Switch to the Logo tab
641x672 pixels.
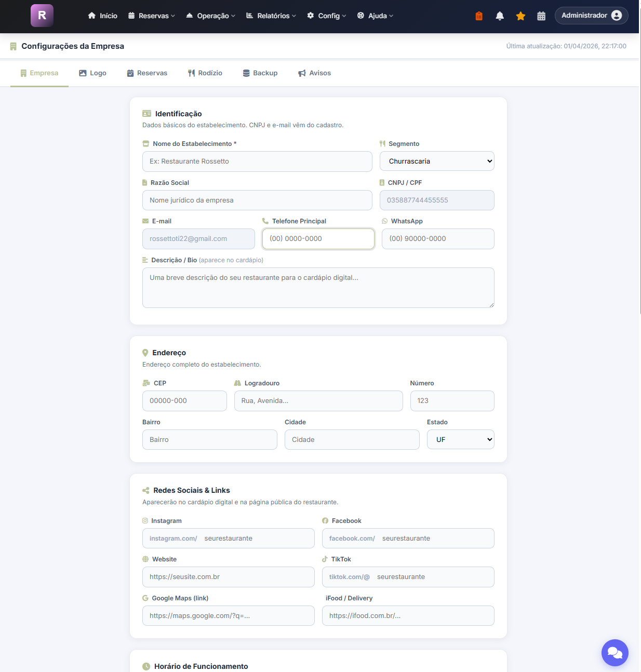coord(92,73)
